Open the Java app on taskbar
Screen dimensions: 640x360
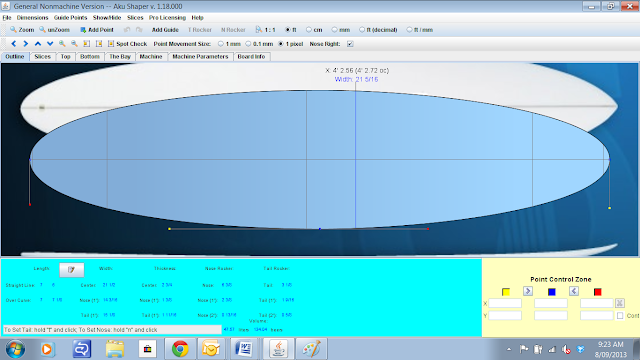[278, 349]
